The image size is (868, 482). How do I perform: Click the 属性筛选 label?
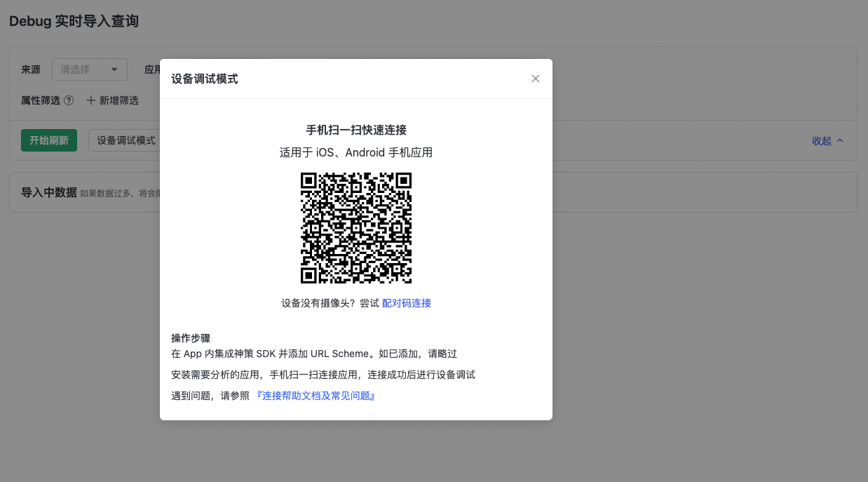pyautogui.click(x=41, y=100)
